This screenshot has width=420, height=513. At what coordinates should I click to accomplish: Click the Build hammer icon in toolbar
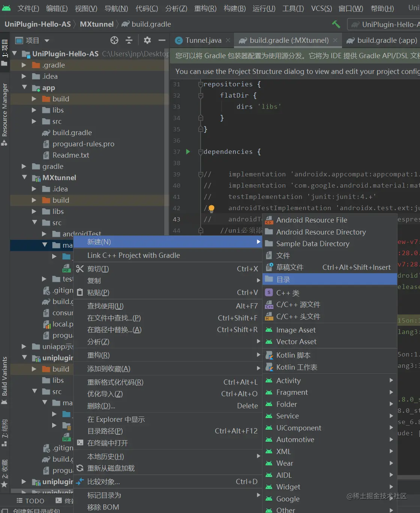(x=336, y=24)
